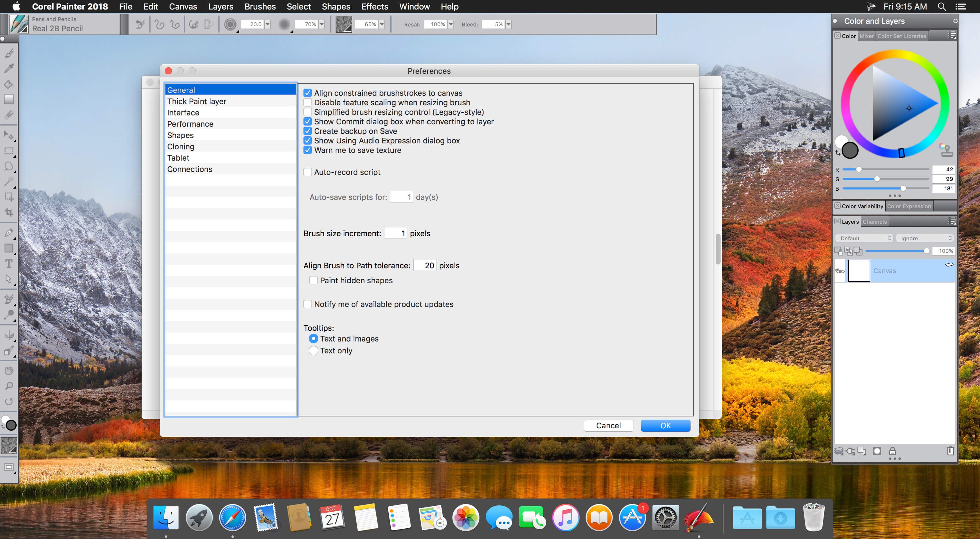Uncheck Warn me to save texture
The width and height of the screenshot is (980, 539).
(308, 150)
